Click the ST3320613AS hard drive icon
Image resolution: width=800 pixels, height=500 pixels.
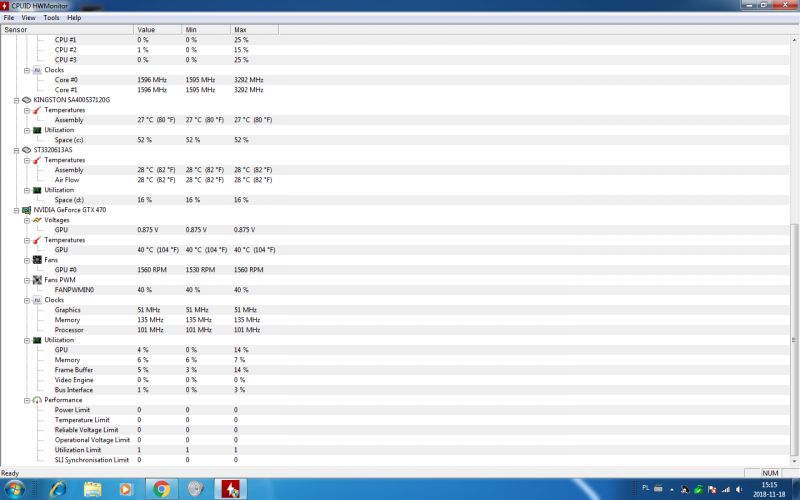coord(27,150)
